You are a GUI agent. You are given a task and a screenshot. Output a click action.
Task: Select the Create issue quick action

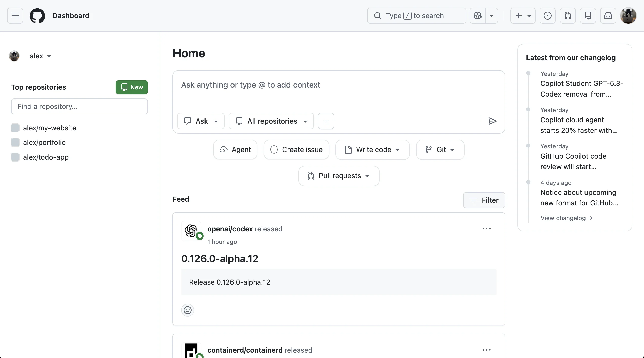(296, 150)
